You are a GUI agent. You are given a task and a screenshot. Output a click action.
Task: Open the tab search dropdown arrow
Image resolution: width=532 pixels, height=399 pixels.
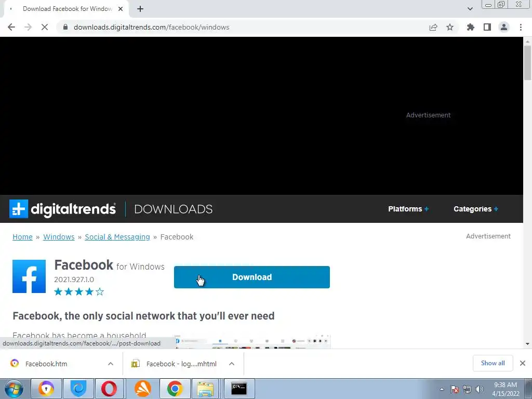pos(470,9)
